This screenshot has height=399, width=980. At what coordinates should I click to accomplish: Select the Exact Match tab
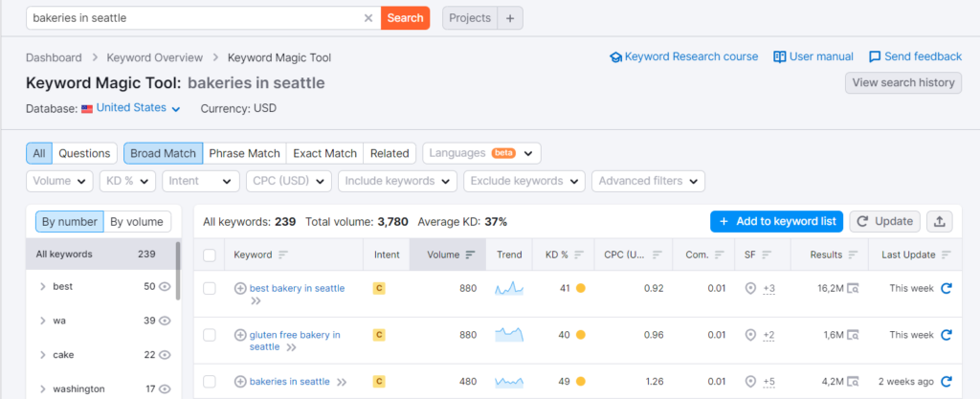[325, 153]
